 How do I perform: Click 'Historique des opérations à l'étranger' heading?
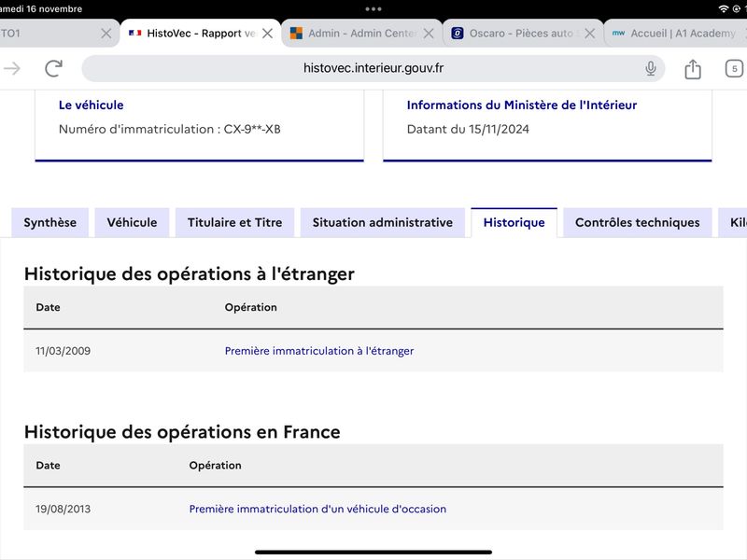(190, 274)
